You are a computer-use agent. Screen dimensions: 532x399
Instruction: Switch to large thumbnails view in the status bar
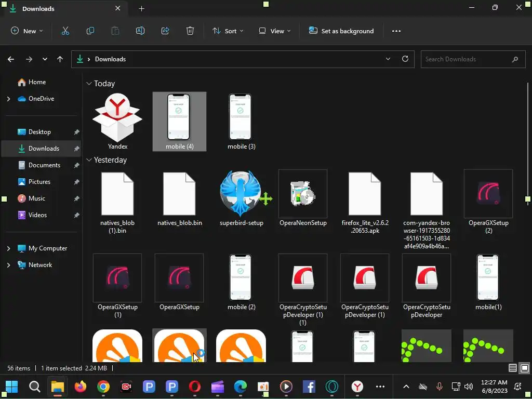[525, 368]
